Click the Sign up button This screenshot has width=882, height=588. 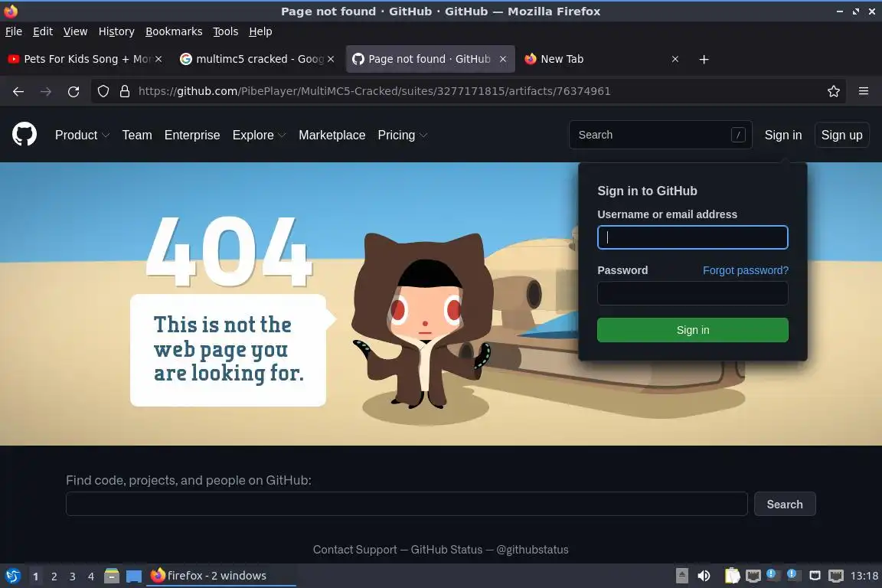pyautogui.click(x=841, y=135)
